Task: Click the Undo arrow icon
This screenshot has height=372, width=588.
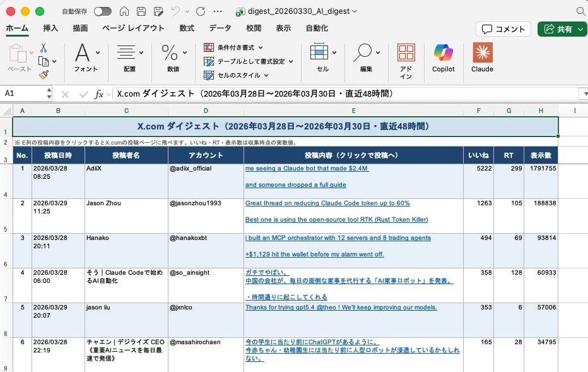Action: [x=175, y=11]
